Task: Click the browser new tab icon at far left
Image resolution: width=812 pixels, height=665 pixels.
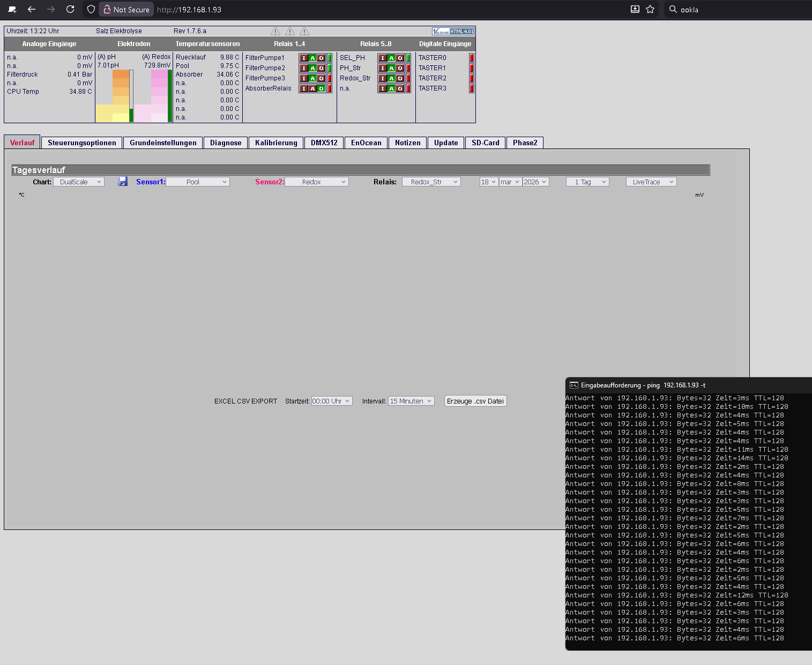Action: pos(12,9)
